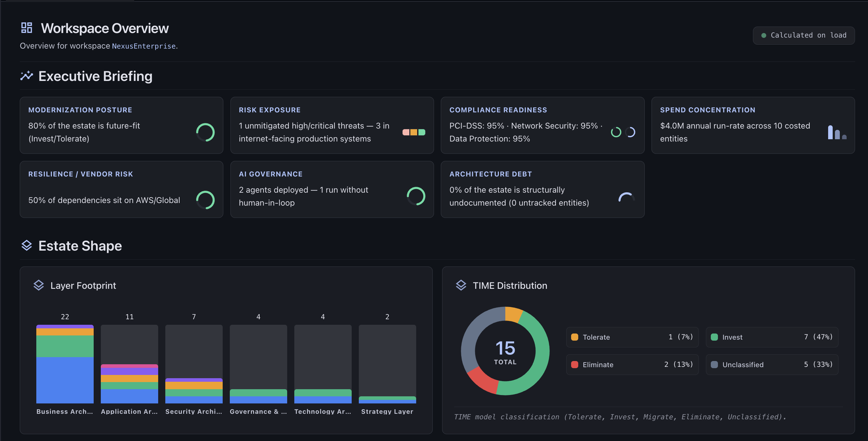Open the Risk Exposure card
The height and width of the screenshot is (441, 868).
[x=332, y=125]
